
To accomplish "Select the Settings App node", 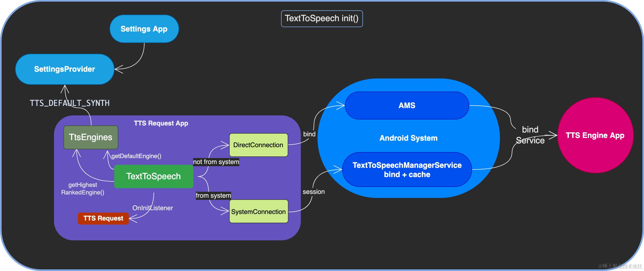I will point(144,29).
